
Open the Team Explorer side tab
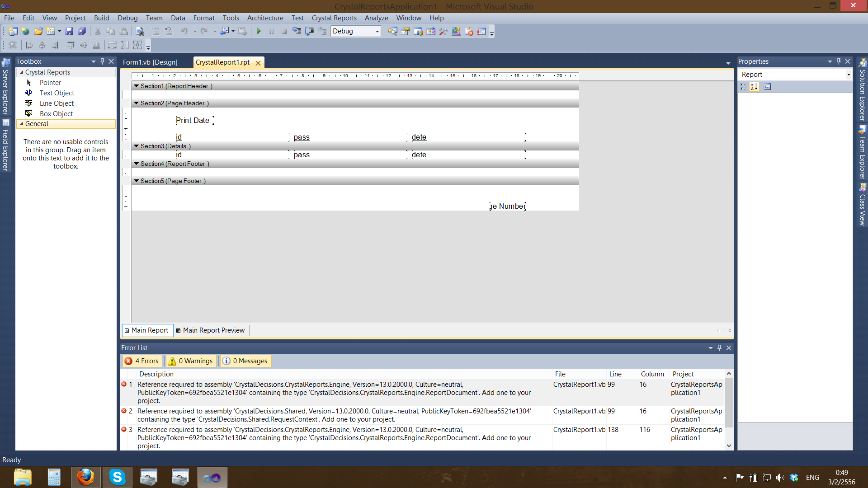(x=863, y=153)
